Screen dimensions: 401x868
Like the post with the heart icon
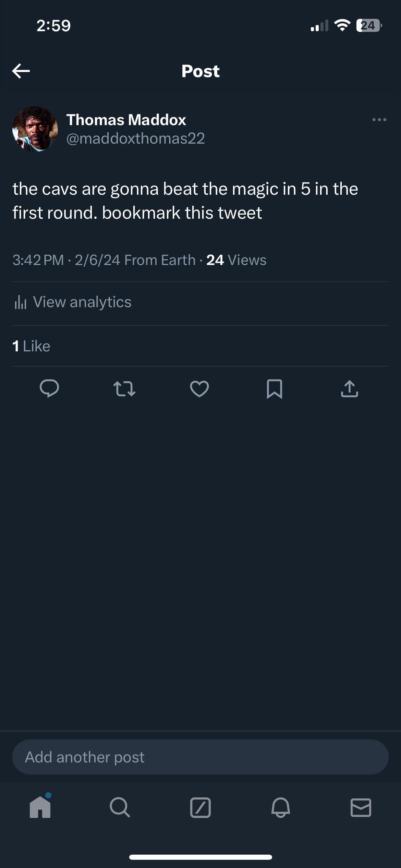coord(199,389)
